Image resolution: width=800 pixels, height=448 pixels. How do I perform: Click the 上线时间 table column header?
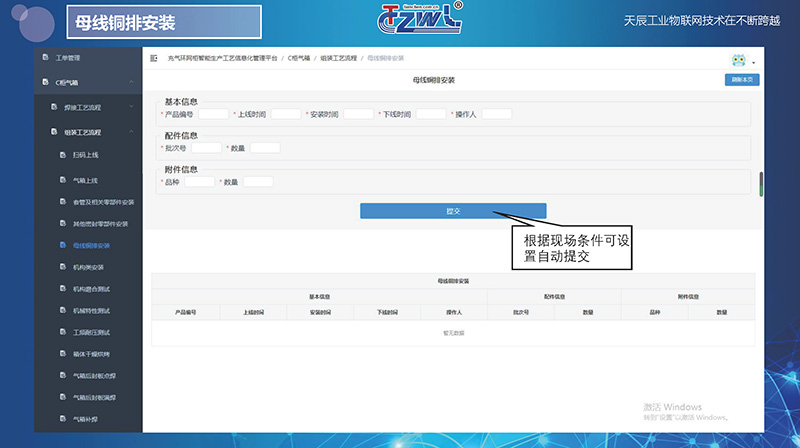click(253, 312)
